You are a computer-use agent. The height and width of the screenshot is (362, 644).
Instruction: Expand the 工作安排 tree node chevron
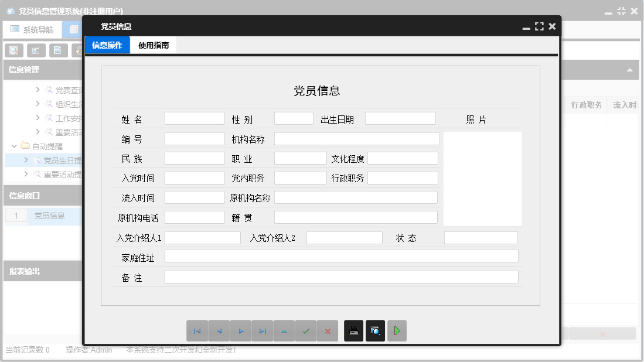click(38, 118)
